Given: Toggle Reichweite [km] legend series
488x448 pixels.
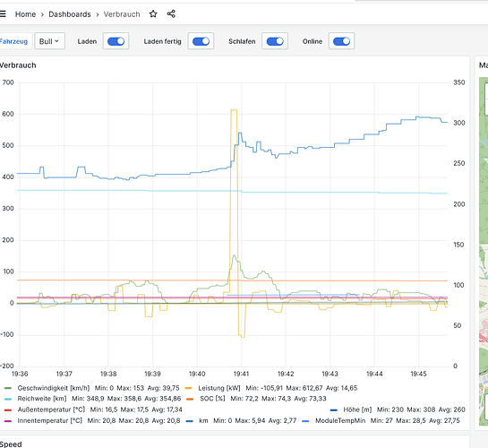Looking at the screenshot, I should [x=42, y=399].
